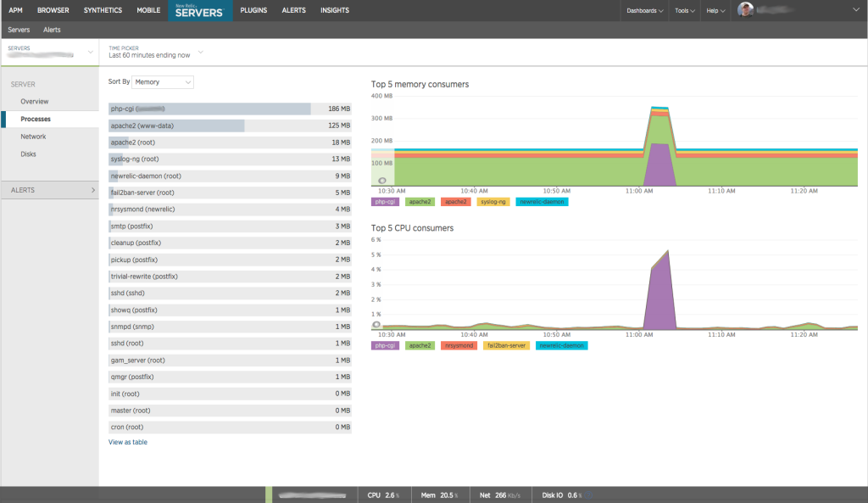Select Processes in the sidebar
The height and width of the screenshot is (503, 868).
tap(36, 119)
